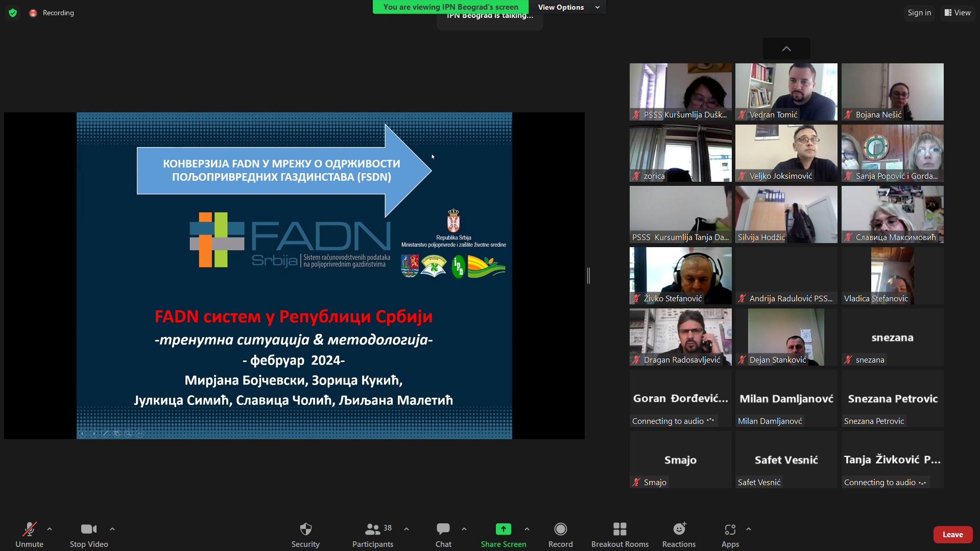Click the muted mic icon on Dejan Stanković's tile
This screenshot has width=980, height=551.
tap(742, 360)
